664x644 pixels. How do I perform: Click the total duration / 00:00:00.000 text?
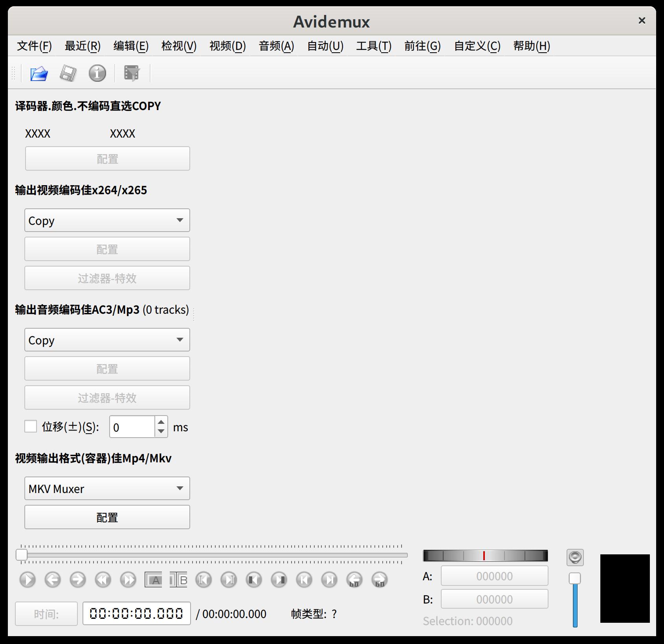231,614
